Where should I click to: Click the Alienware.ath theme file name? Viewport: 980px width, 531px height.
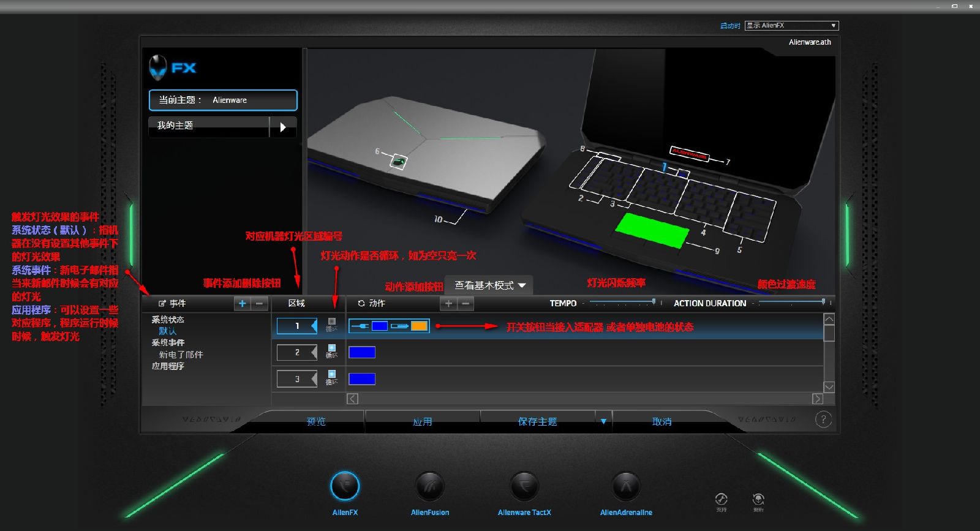click(810, 42)
